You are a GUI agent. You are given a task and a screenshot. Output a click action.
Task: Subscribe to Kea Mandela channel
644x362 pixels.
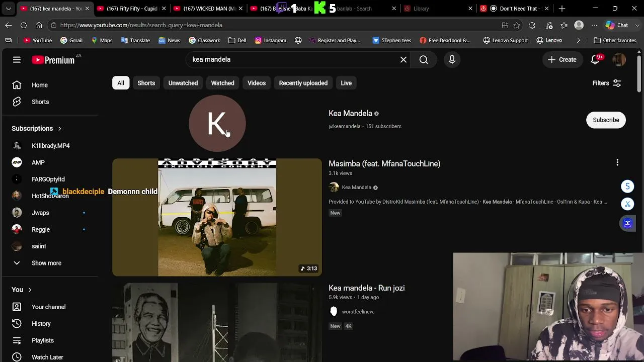point(606,120)
